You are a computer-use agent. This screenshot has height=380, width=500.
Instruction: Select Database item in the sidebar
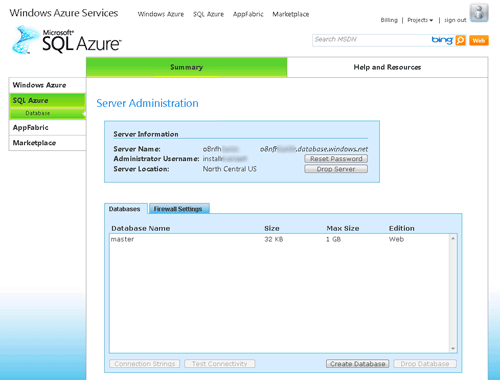coord(47,113)
